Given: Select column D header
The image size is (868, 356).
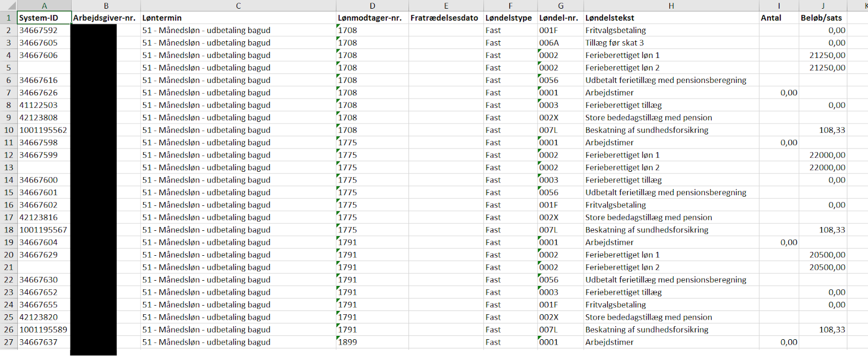Looking at the screenshot, I should 372,5.
